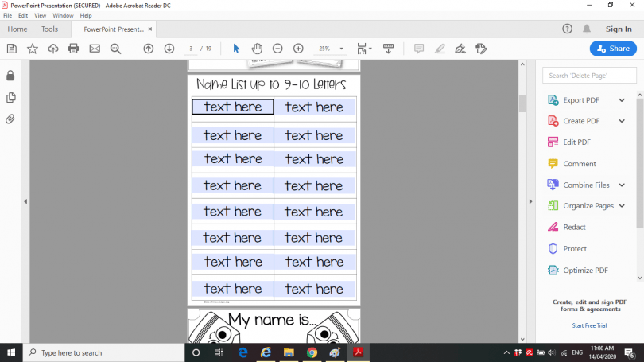The image size is (644, 362).
Task: Open the page thumbnails panel
Action: [x=10, y=97]
